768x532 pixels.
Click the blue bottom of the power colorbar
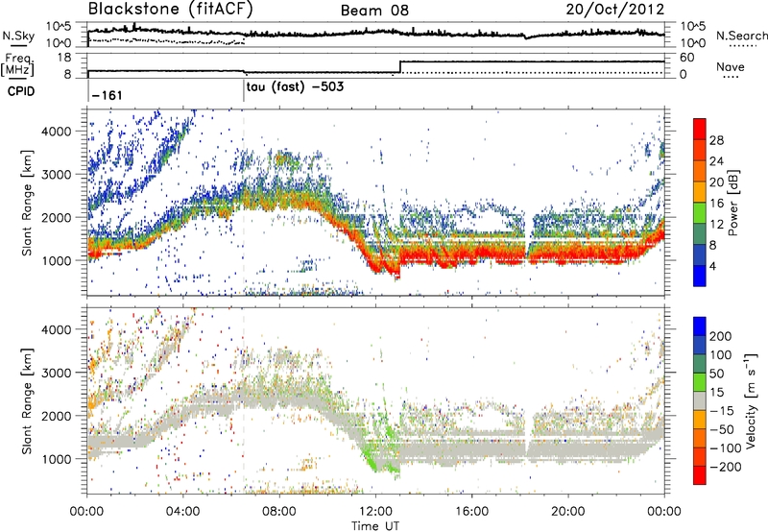pyautogui.click(x=700, y=276)
